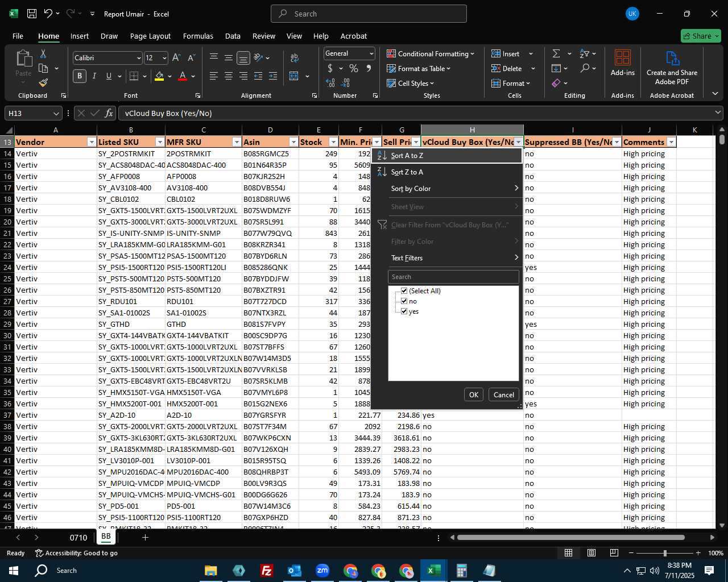Switch to the Formulas ribbon tab
728x582 pixels.
198,36
